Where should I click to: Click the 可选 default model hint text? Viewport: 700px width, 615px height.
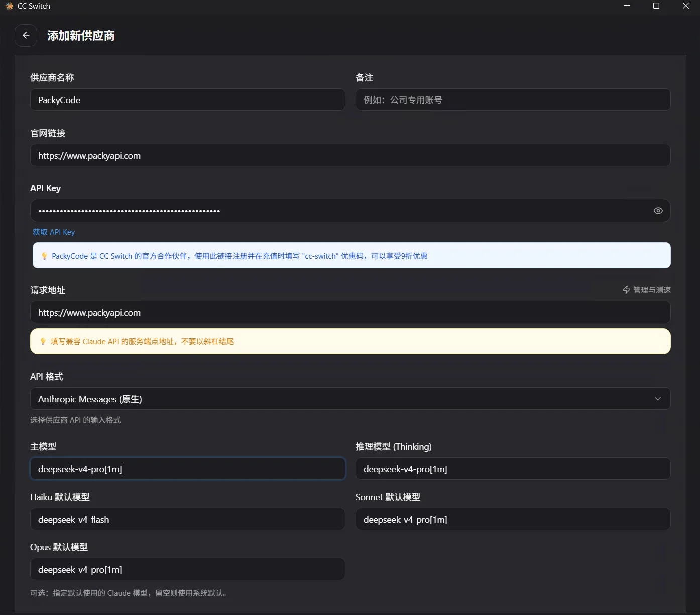click(x=130, y=593)
